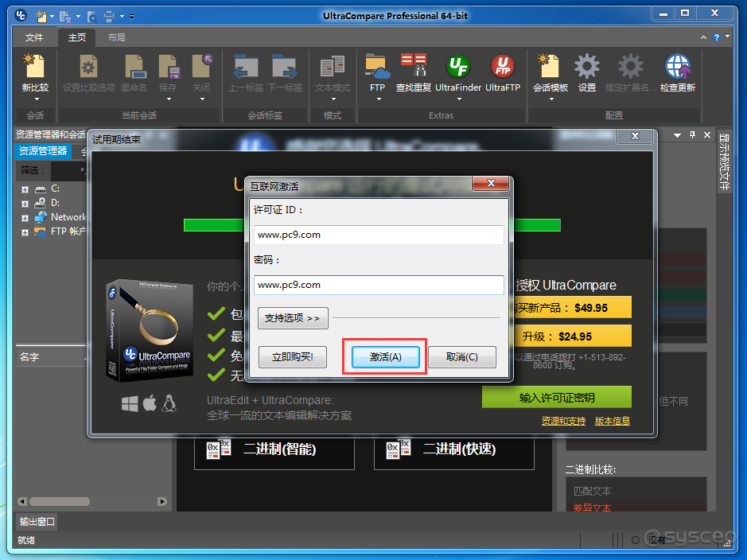This screenshot has width=747, height=560.
Task: Switch to the Layout (布局) ribbon tab
Action: point(116,37)
